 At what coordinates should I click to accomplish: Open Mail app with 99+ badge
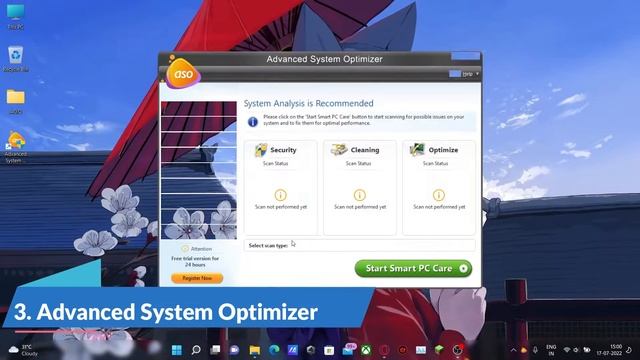[348, 349]
